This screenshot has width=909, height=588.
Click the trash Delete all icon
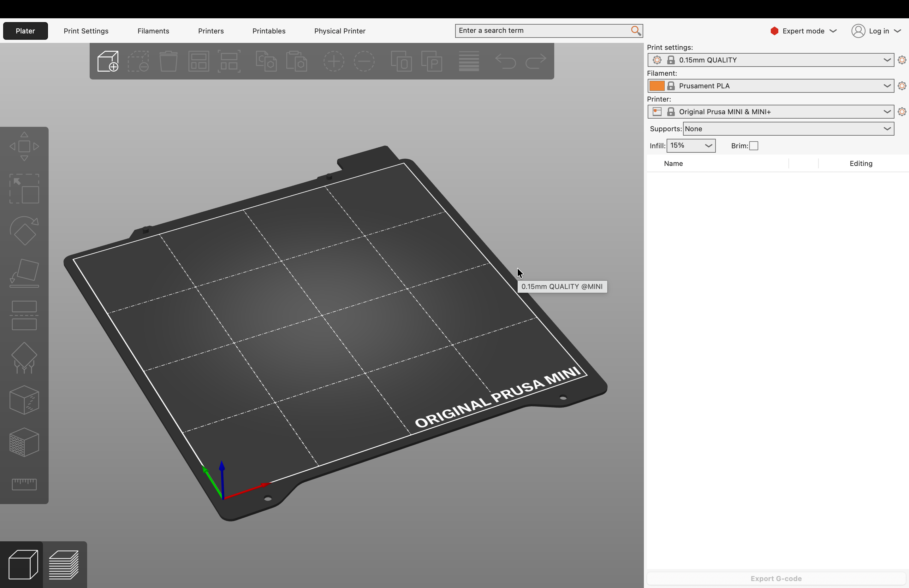pos(168,61)
